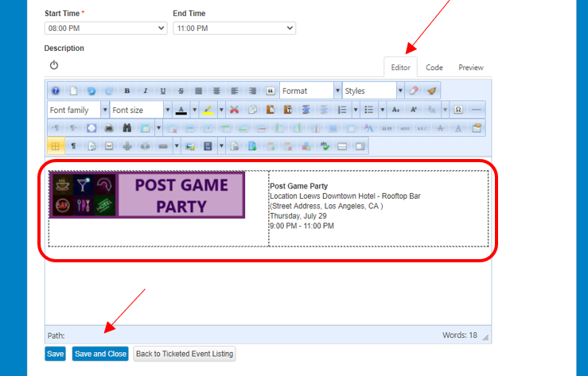Open the Format dropdown

[310, 91]
